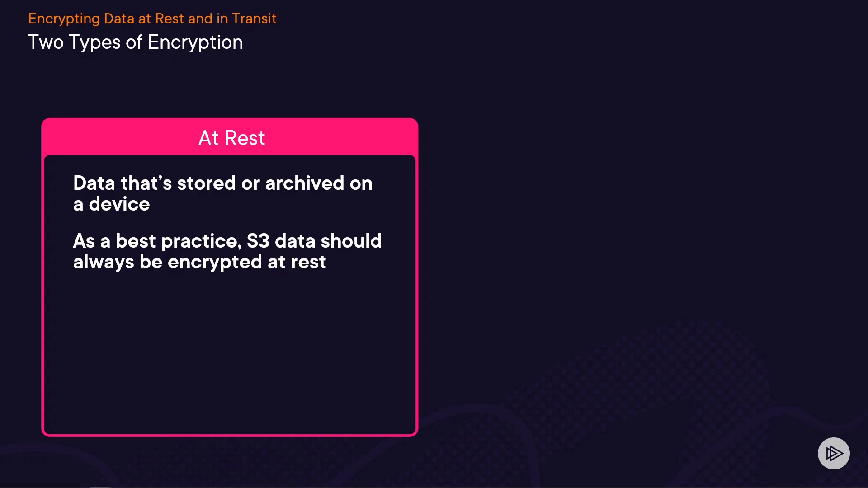868x488 pixels.
Task: Click the orange section heading 'Encrypting Data at Rest and in Transit'
Action: (x=152, y=19)
